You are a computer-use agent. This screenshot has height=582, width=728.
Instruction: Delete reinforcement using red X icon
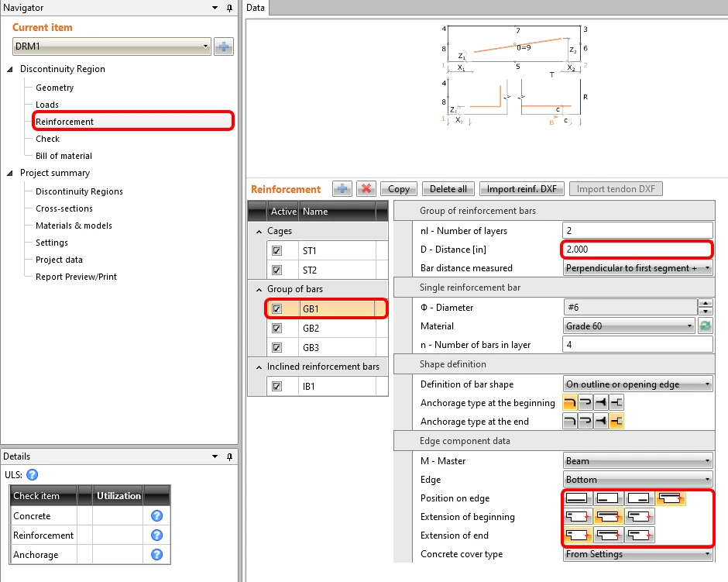point(366,189)
